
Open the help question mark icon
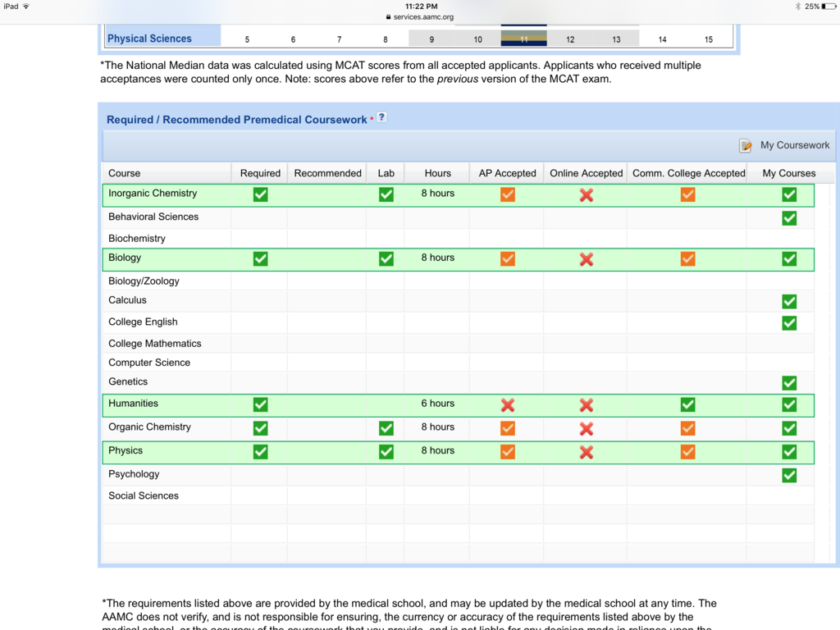pyautogui.click(x=381, y=117)
